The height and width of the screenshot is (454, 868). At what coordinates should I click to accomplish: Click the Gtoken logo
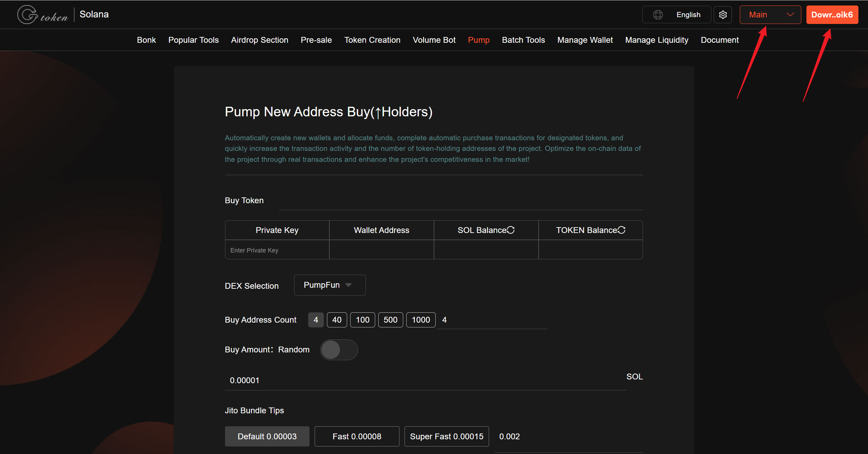pyautogui.click(x=43, y=15)
